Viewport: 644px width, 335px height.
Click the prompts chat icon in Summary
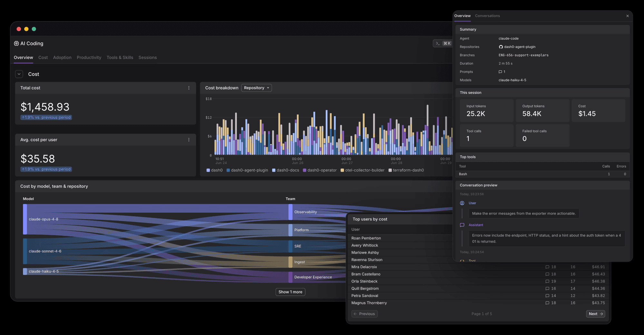click(x=500, y=72)
